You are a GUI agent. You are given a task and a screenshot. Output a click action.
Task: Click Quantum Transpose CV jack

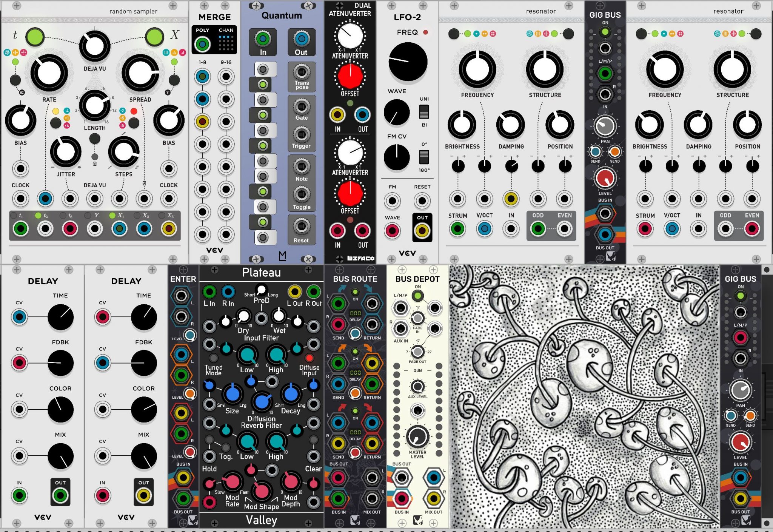coord(302,72)
